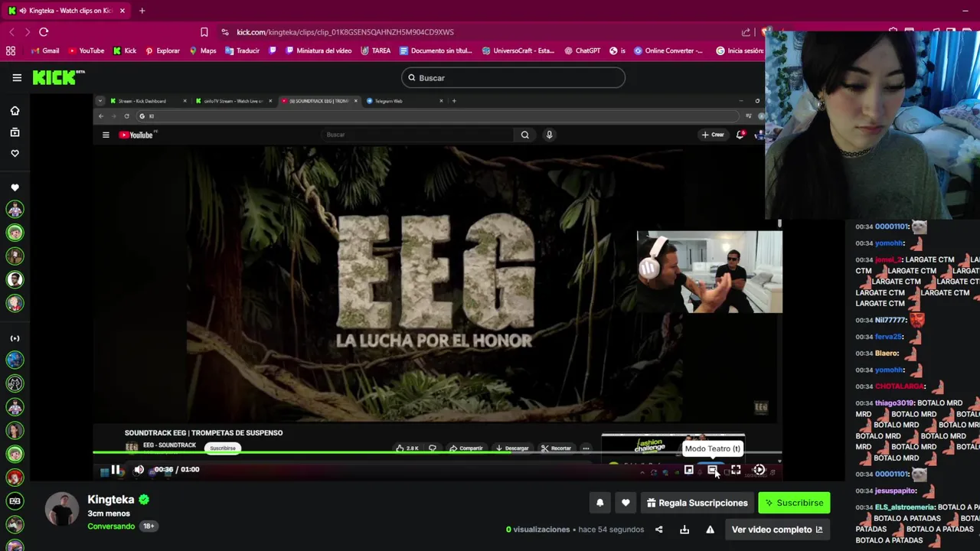The height and width of the screenshot is (551, 980).
Task: Open the first followed channel avatar in sidebar
Action: click(x=15, y=209)
